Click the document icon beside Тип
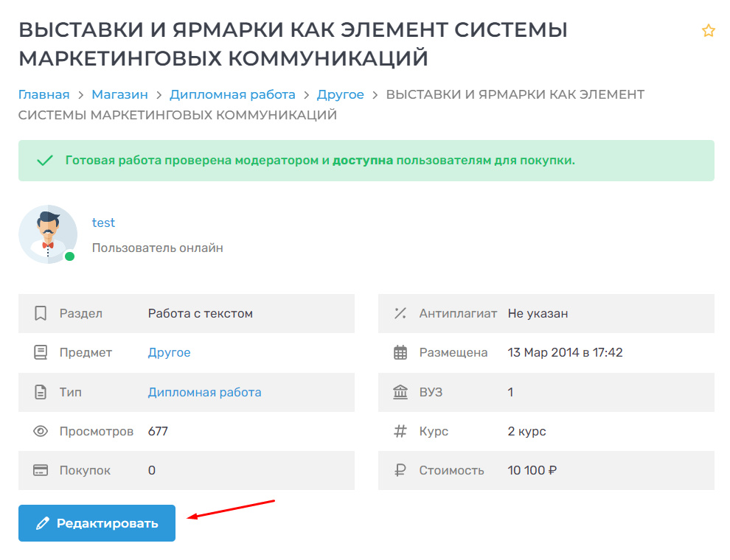The height and width of the screenshot is (560, 730). [41, 392]
